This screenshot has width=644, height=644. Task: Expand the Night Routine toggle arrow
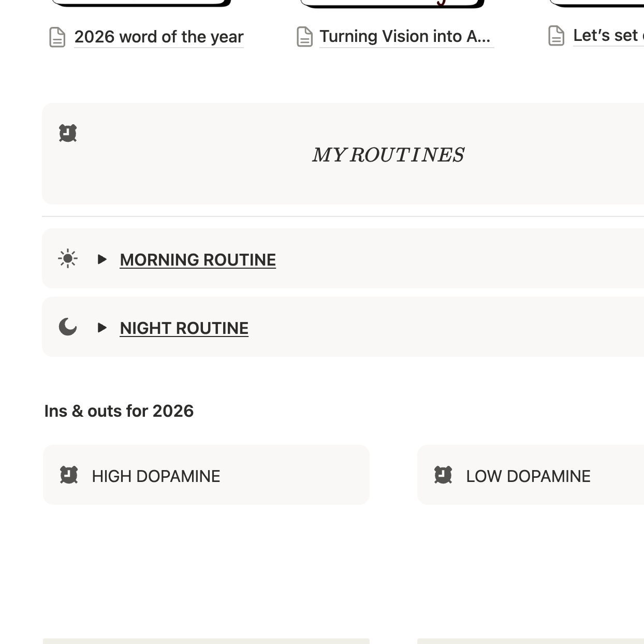(x=102, y=328)
